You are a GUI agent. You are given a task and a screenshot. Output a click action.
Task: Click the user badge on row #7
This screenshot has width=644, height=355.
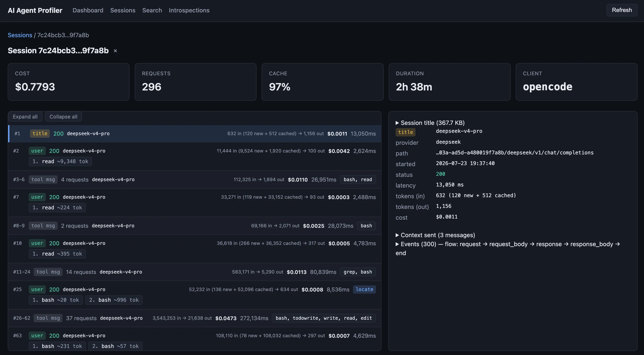coord(37,197)
